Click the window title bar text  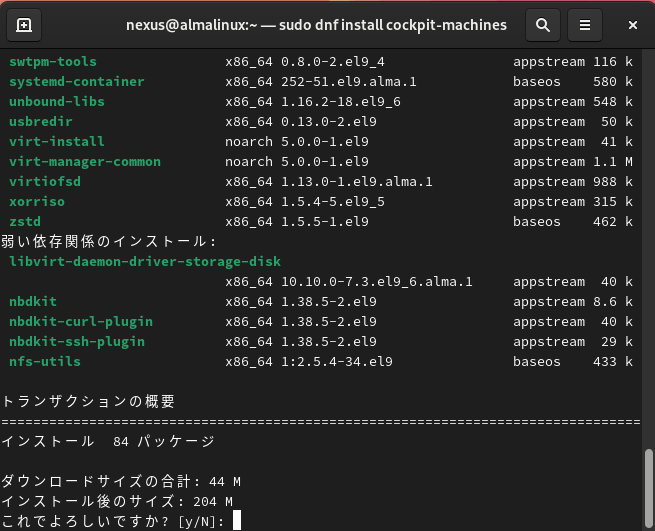pyautogui.click(x=316, y=24)
